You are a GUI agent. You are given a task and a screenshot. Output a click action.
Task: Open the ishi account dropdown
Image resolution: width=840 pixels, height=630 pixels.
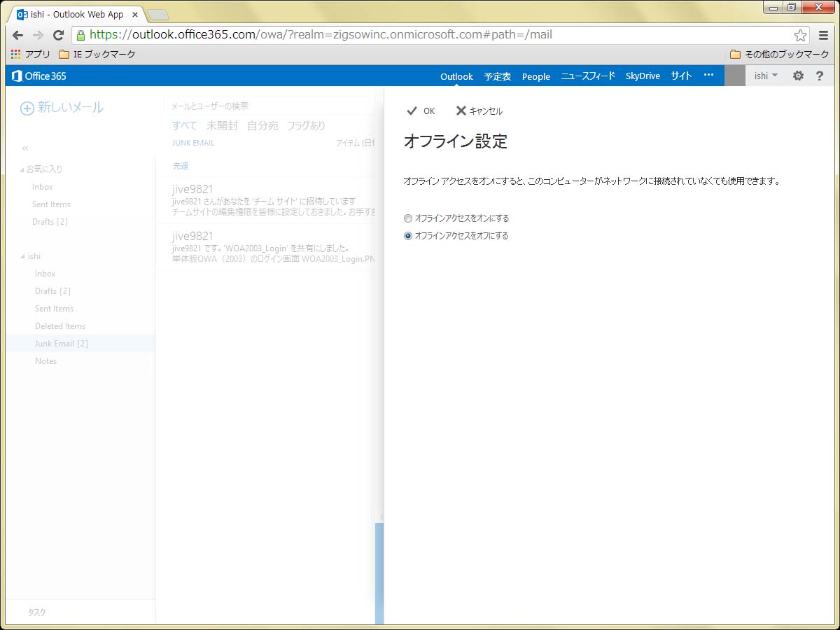(x=766, y=76)
